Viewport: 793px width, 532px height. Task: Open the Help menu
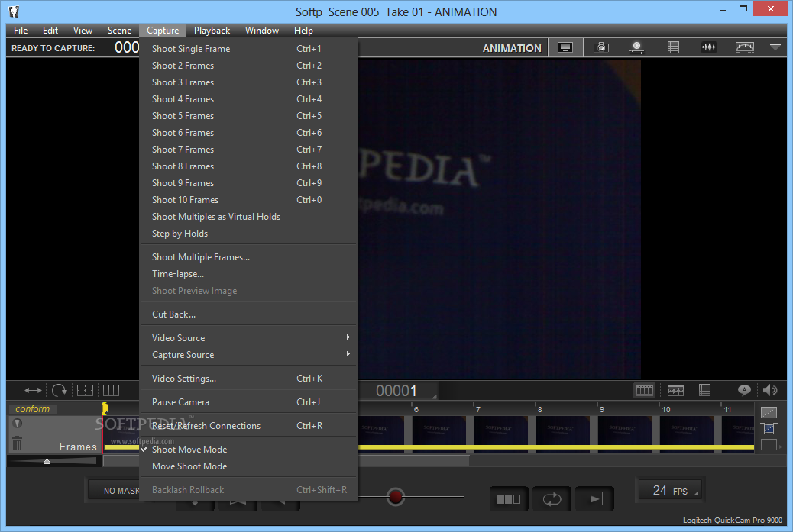[303, 31]
